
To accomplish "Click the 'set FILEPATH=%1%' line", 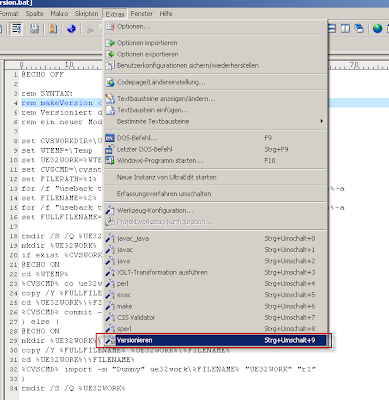I will click(x=59, y=179).
